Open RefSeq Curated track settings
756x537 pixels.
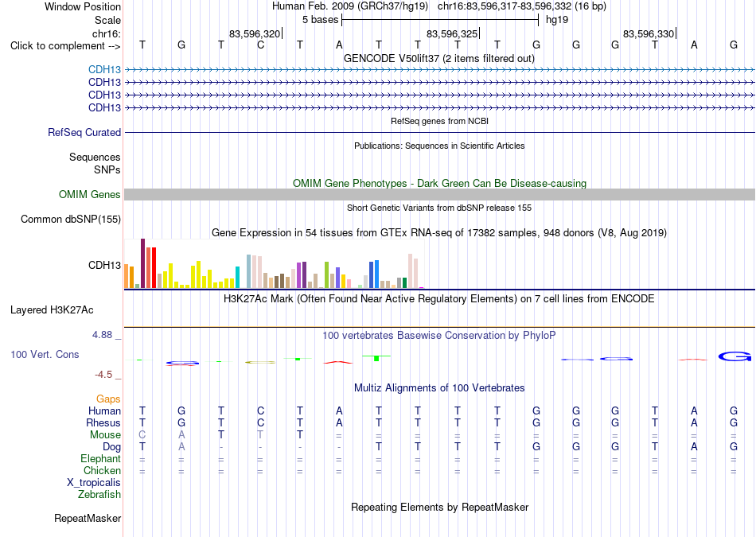(84, 132)
